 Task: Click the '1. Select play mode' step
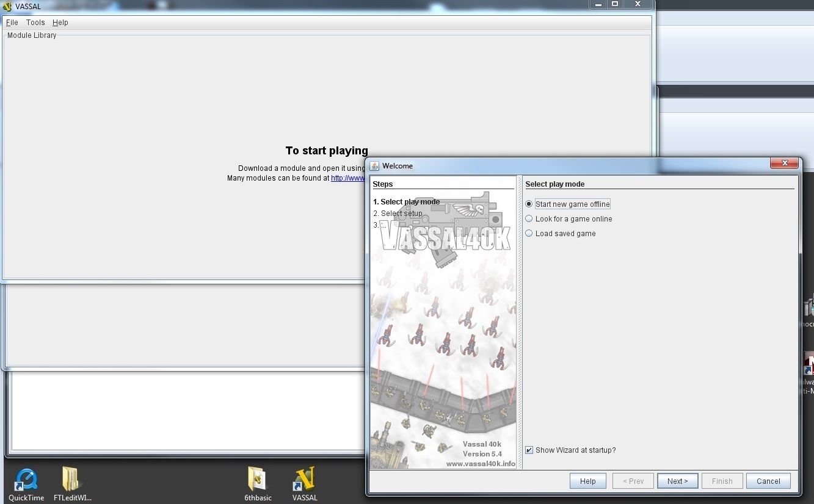(x=407, y=202)
